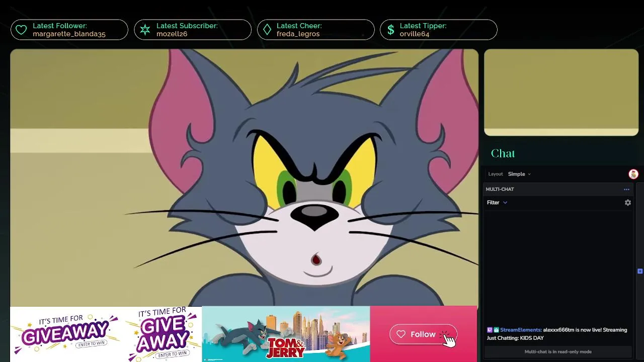
Task: Click the Chat heading
Action: click(503, 153)
